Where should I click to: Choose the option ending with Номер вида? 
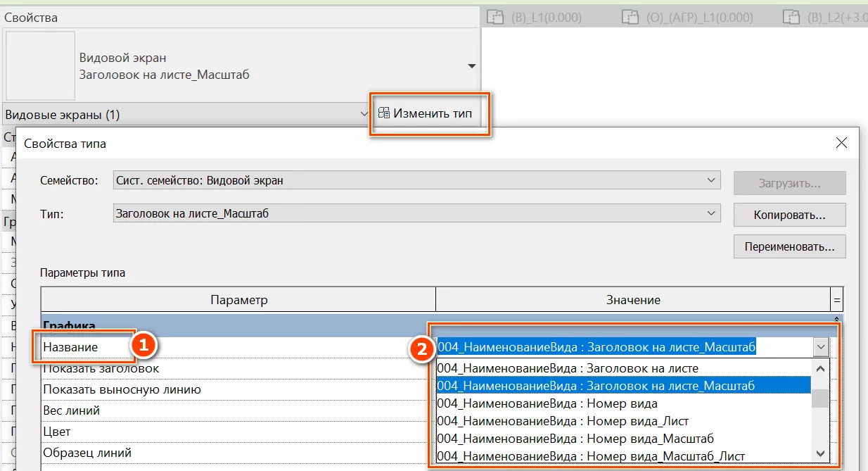[x=547, y=403]
